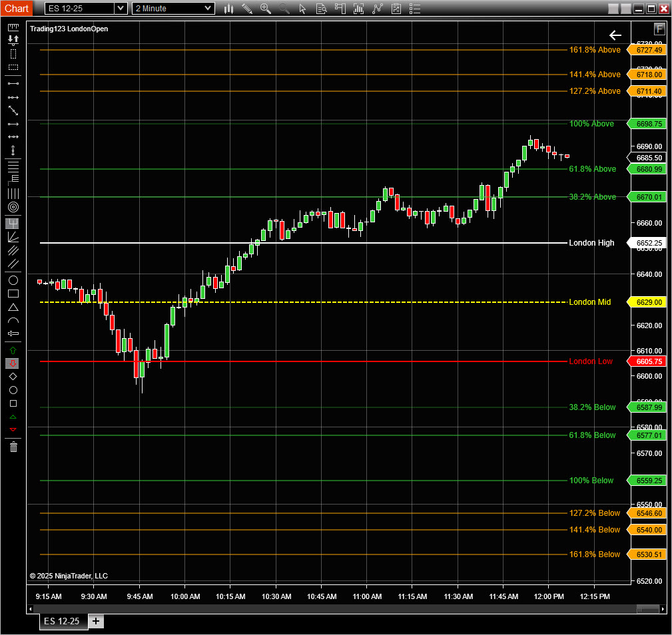Toggle the green up arrow marker tool

click(x=13, y=349)
